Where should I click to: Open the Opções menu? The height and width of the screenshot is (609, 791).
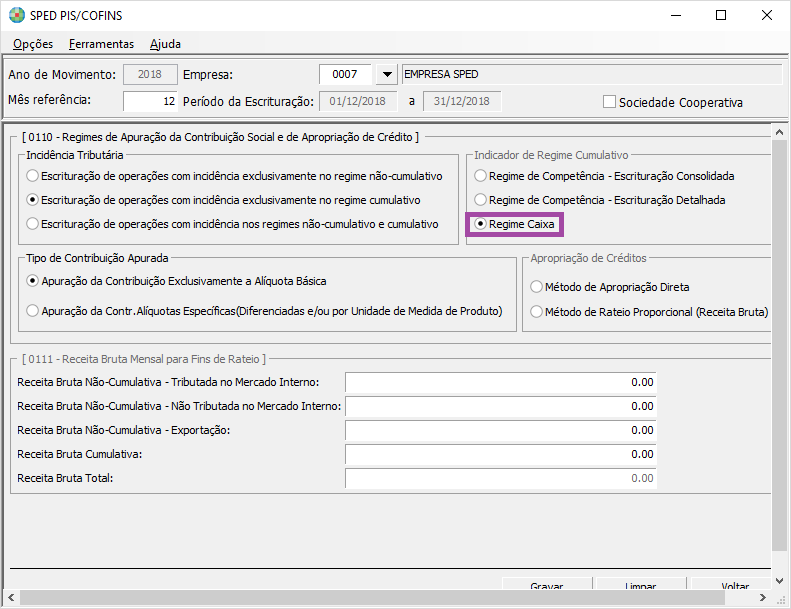click(33, 44)
